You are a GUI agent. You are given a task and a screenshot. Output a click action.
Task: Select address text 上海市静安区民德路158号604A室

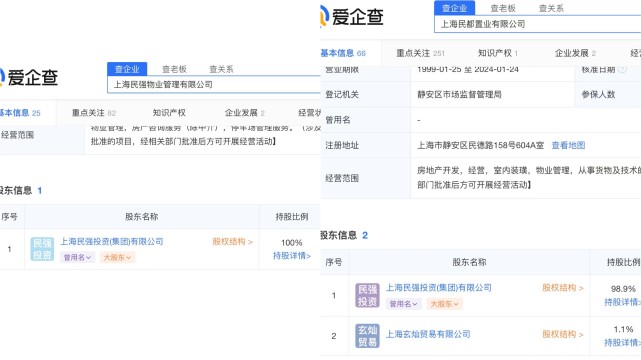click(x=480, y=145)
